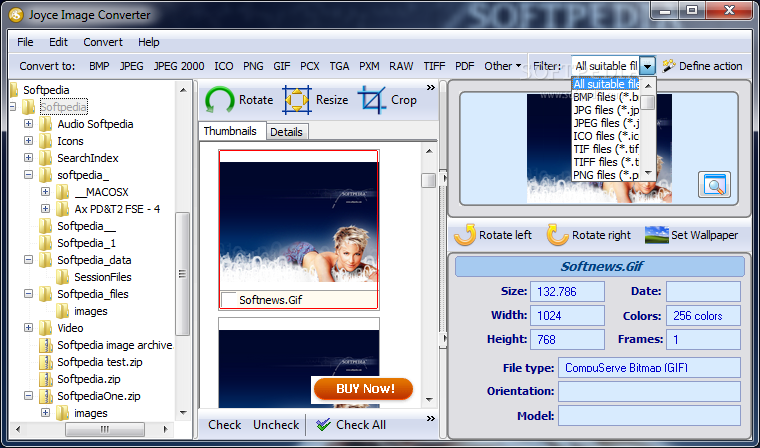Choose BMP files in filter list
This screenshot has width=760, height=448.
point(606,97)
